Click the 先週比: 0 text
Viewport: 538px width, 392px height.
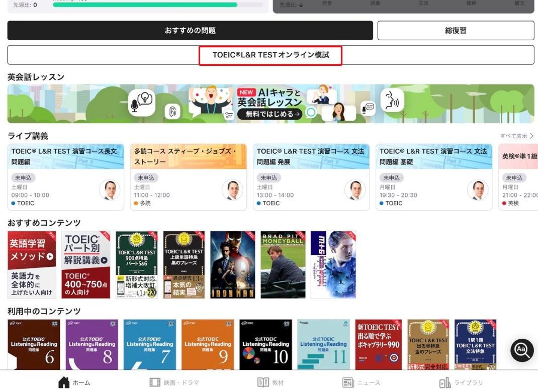(25, 5)
